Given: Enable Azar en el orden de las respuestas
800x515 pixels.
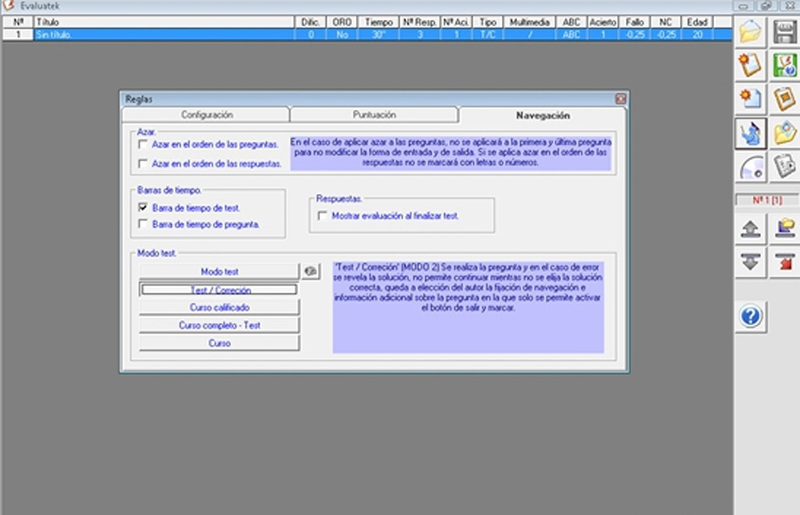Looking at the screenshot, I should pos(143,163).
